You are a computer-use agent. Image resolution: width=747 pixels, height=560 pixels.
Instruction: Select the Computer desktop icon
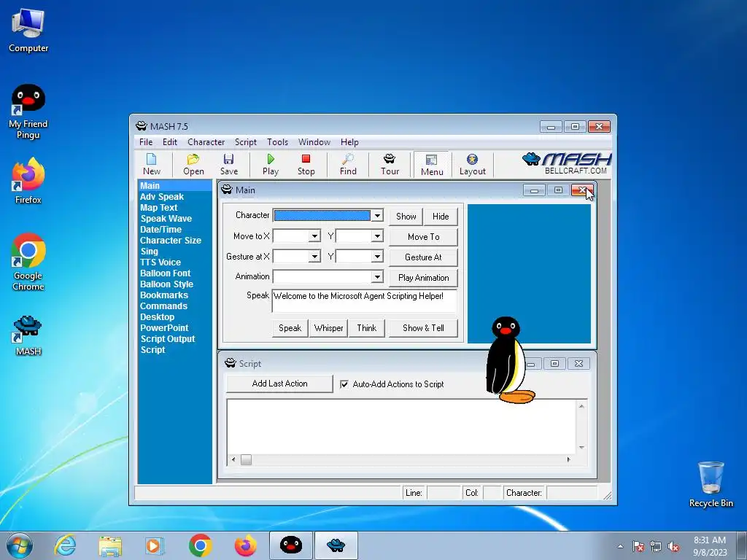click(28, 31)
